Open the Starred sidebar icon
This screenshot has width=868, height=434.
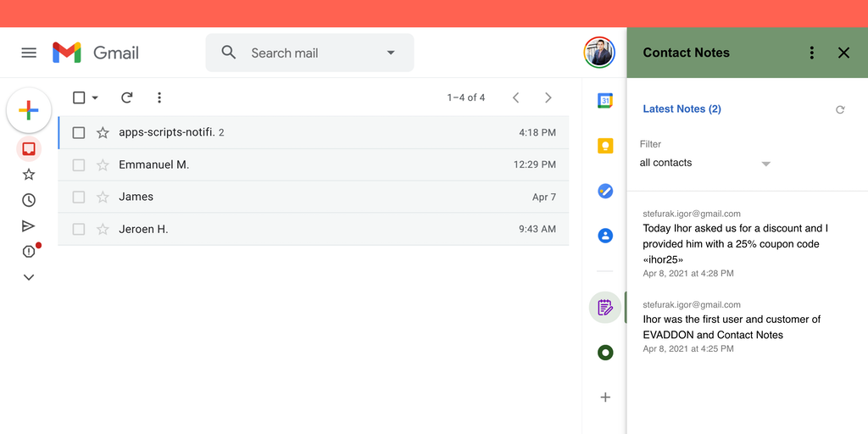[x=29, y=175]
